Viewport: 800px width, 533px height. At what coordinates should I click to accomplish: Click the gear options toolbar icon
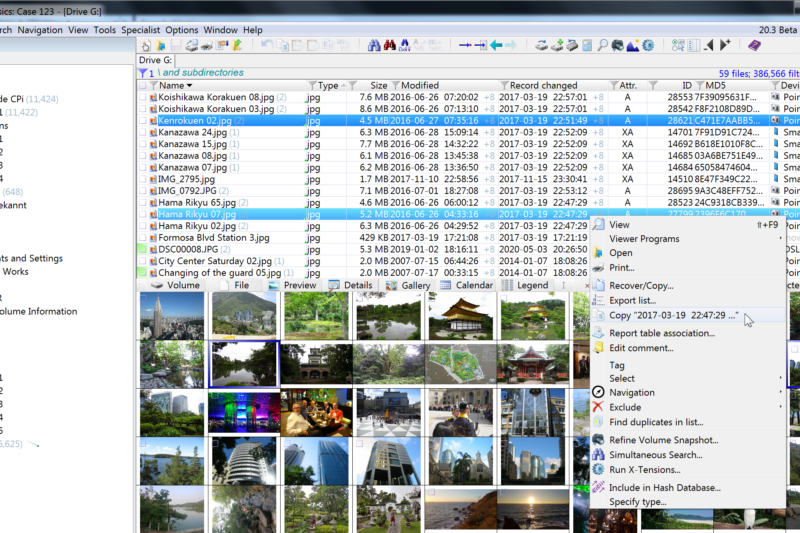(x=648, y=45)
